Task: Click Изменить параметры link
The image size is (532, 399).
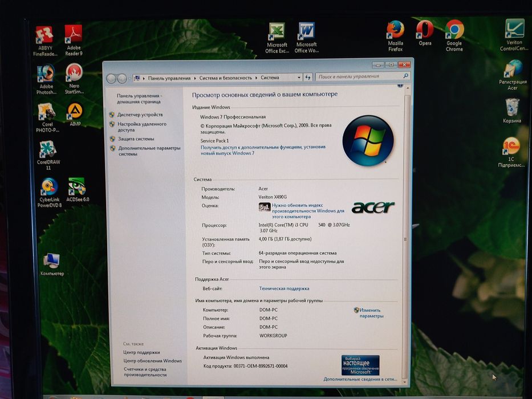Action: tap(371, 313)
